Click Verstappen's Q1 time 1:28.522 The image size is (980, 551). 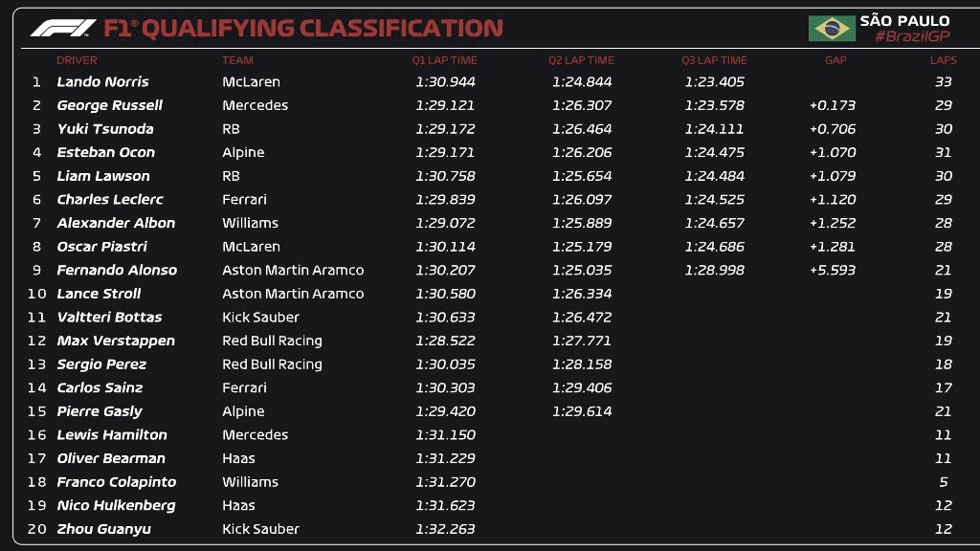(445, 341)
